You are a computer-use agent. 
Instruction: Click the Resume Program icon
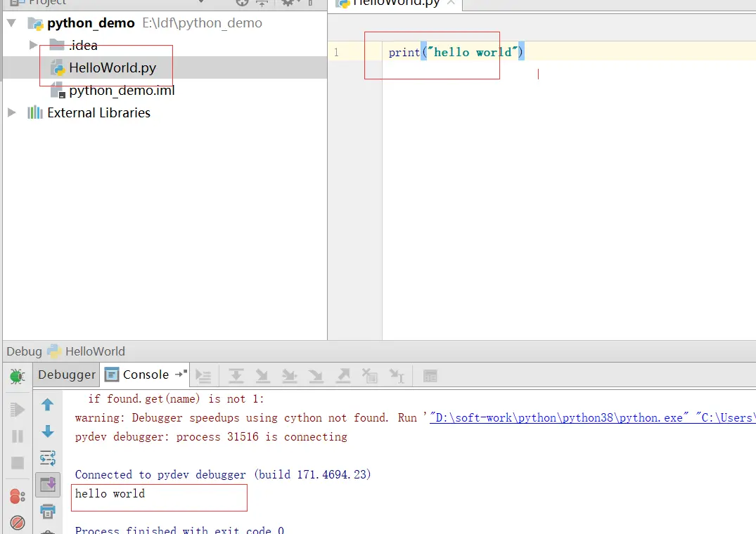[18, 410]
